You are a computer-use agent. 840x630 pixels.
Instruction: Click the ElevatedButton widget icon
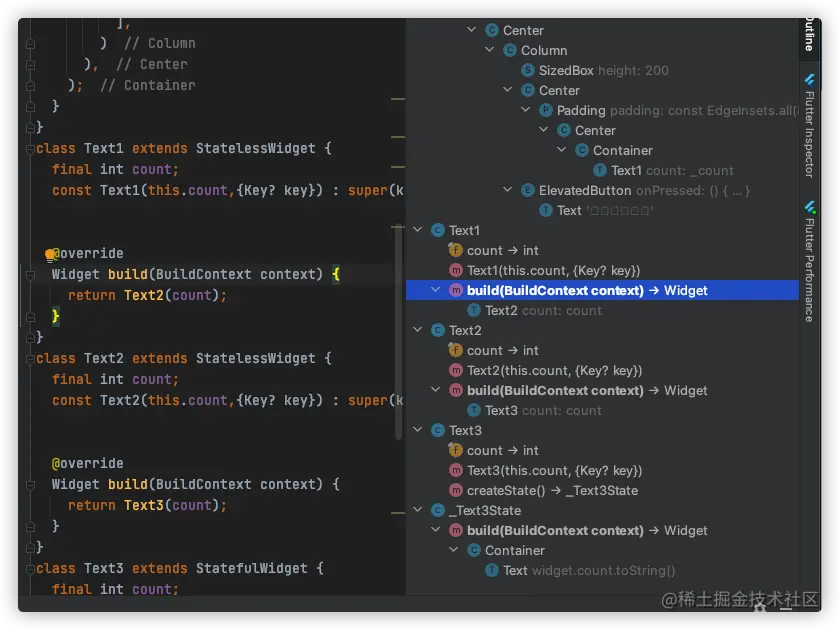point(528,190)
